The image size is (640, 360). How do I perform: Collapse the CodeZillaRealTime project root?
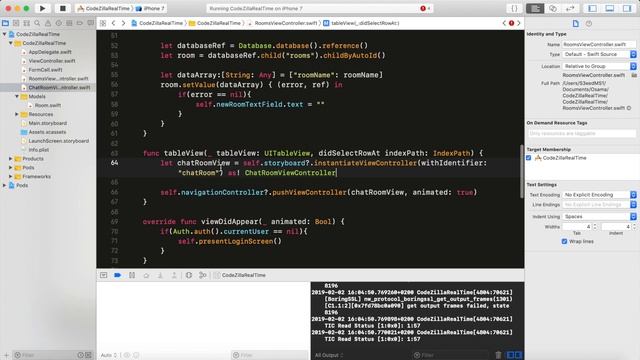tap(4, 34)
